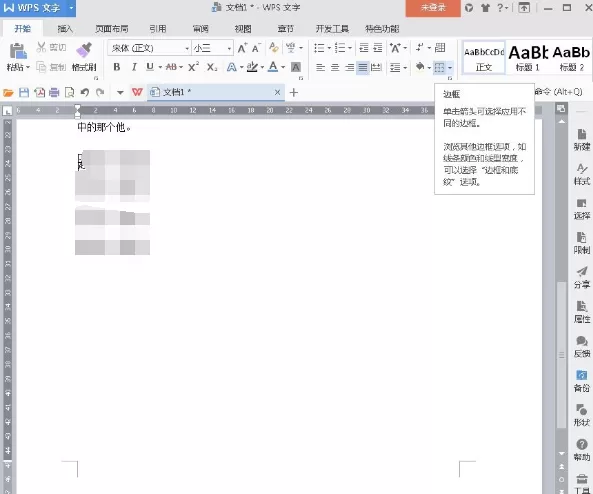The height and width of the screenshot is (494, 593).
Task: Expand the line spacing dropdown arrow
Action: click(x=405, y=68)
